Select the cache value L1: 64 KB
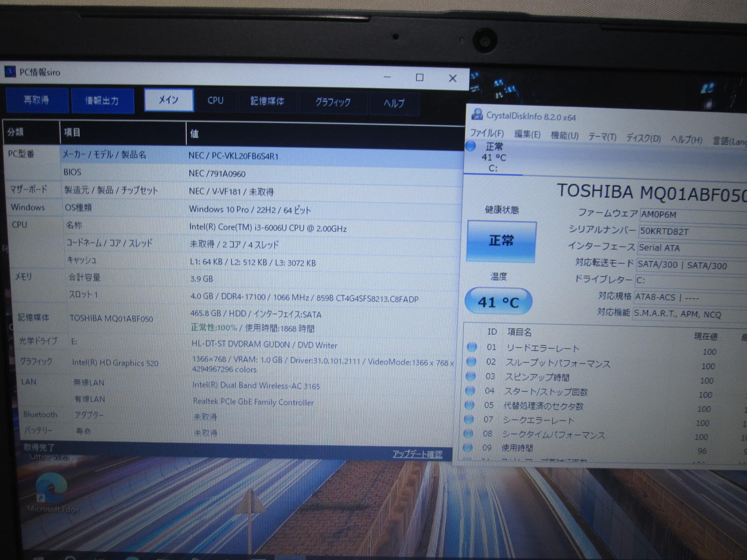This screenshot has width=747, height=560. [x=253, y=262]
